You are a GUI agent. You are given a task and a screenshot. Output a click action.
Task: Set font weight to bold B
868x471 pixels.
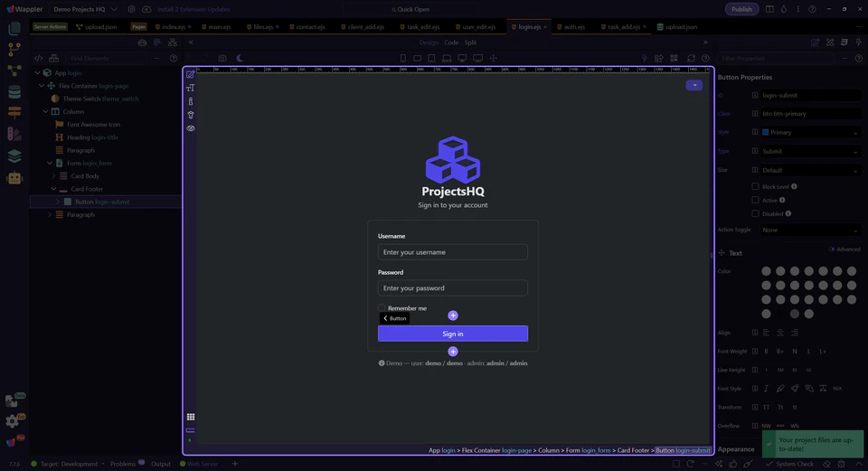click(x=766, y=352)
